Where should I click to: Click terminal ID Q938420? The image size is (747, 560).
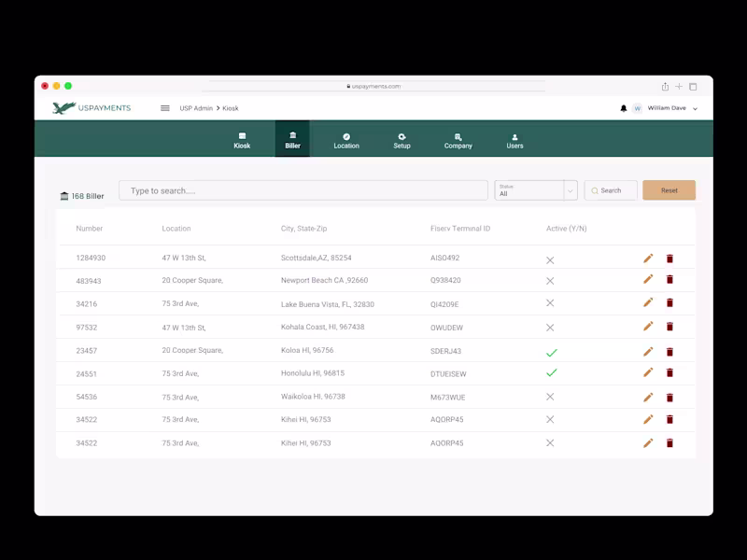click(445, 280)
